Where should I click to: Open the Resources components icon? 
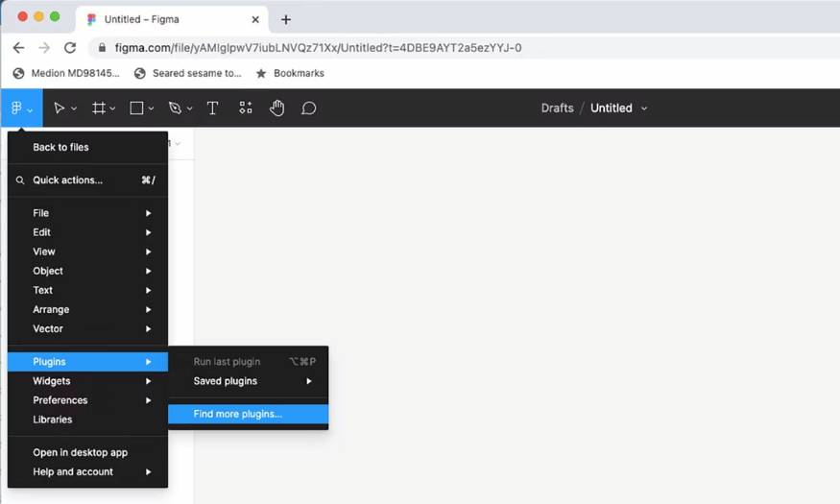point(246,108)
